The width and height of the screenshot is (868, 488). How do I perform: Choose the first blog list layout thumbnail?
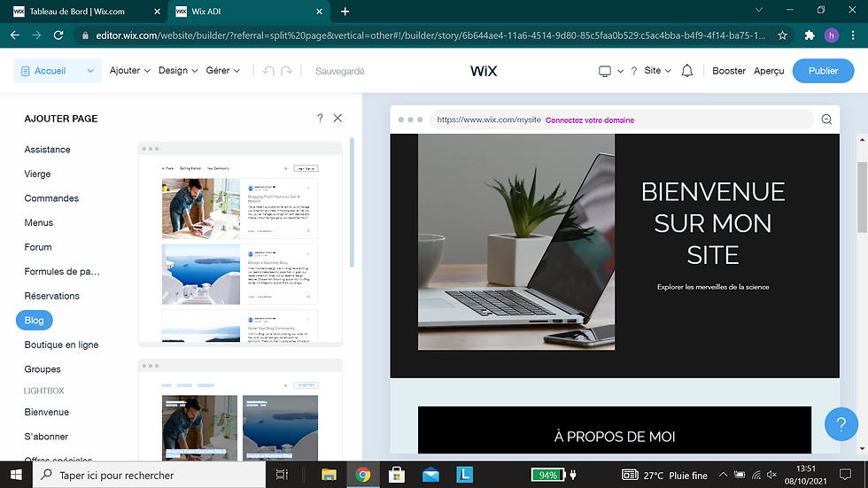[240, 244]
